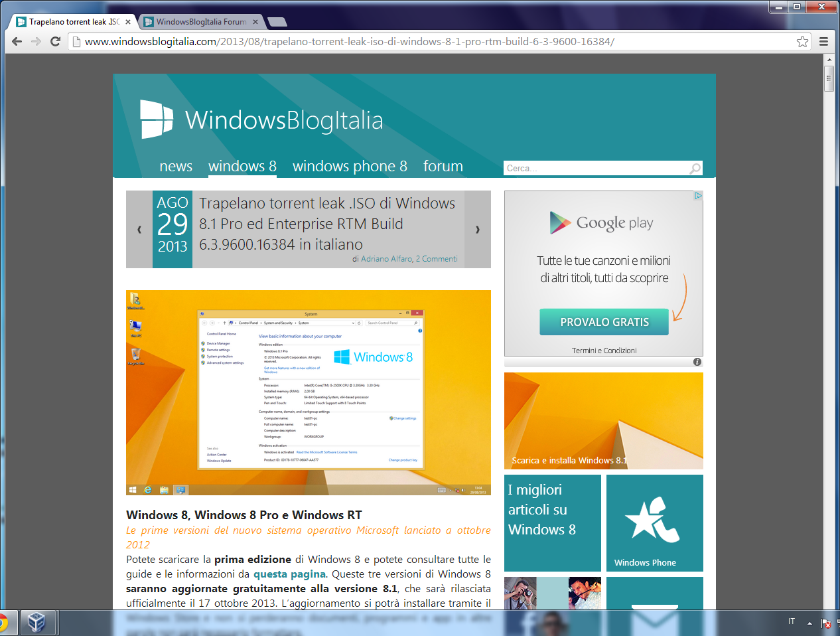
Task: Click the WindowsBlogItalia logo icon
Action: click(157, 119)
